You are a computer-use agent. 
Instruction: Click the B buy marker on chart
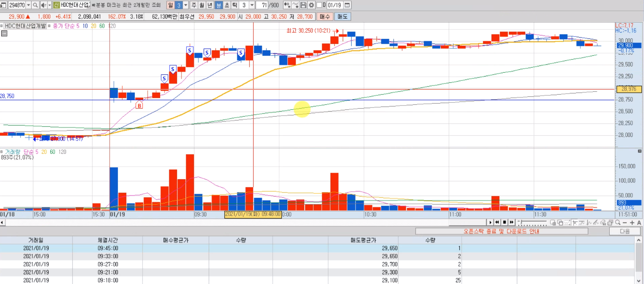pos(139,106)
